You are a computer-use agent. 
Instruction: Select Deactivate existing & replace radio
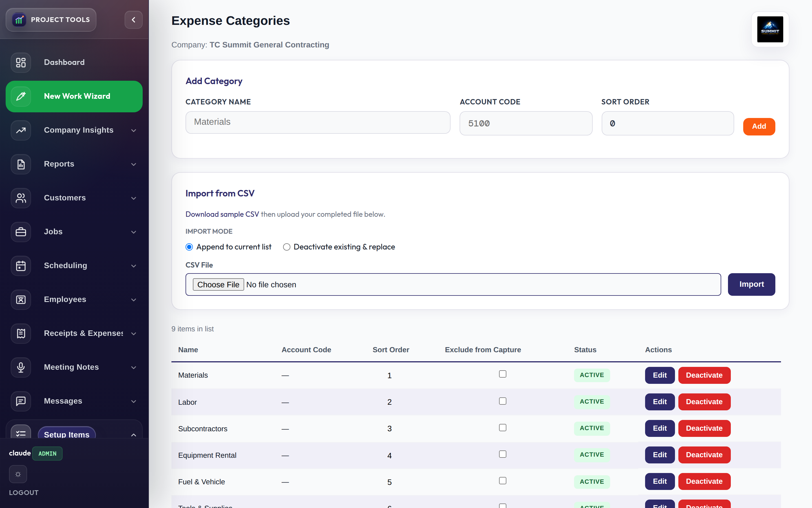pos(286,247)
